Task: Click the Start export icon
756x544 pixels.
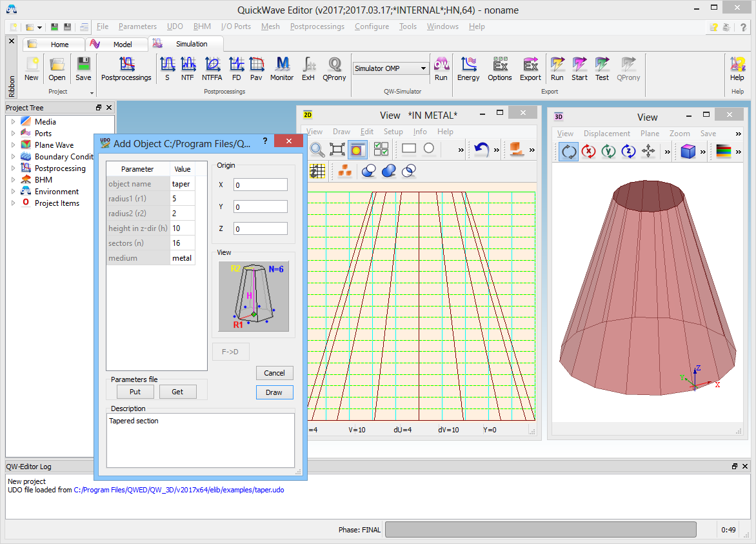Action: pyautogui.click(x=579, y=68)
